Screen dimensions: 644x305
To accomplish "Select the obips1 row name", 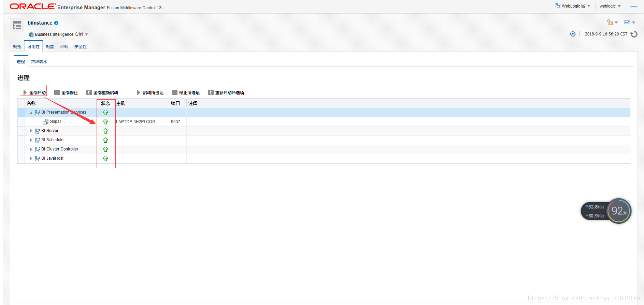I will pos(56,122).
